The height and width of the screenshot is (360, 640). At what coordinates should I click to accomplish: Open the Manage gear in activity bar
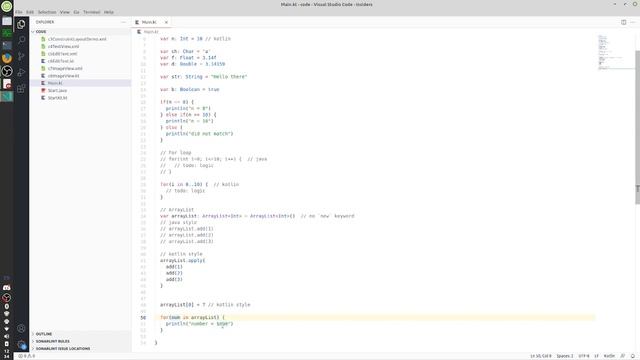(x=21, y=345)
